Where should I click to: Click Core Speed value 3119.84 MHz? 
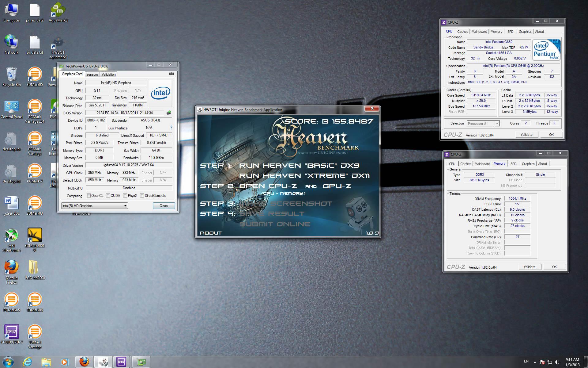481,95
